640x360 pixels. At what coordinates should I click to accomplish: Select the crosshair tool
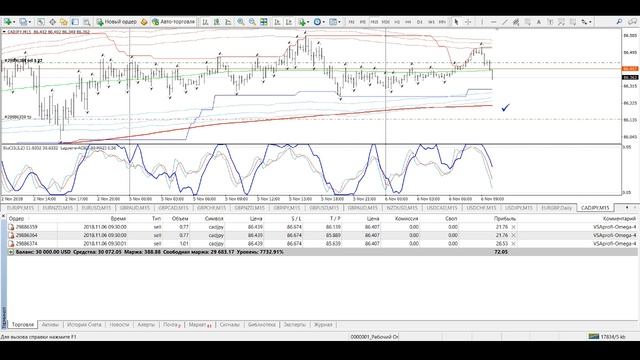(468, 22)
